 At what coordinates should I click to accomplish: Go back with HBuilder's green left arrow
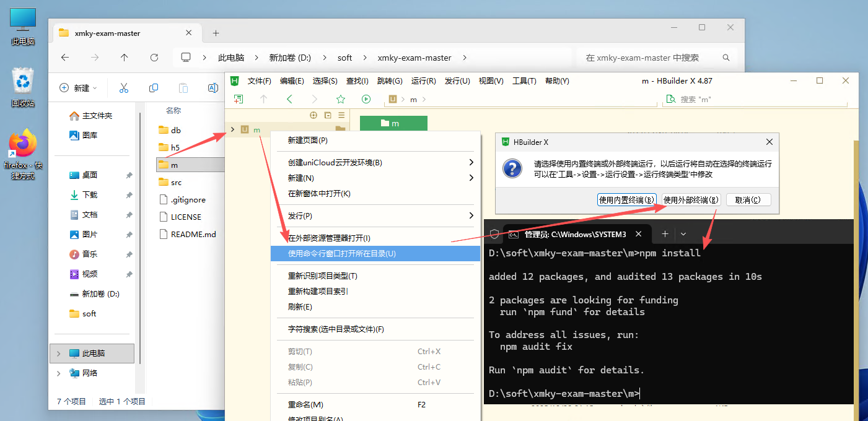289,99
